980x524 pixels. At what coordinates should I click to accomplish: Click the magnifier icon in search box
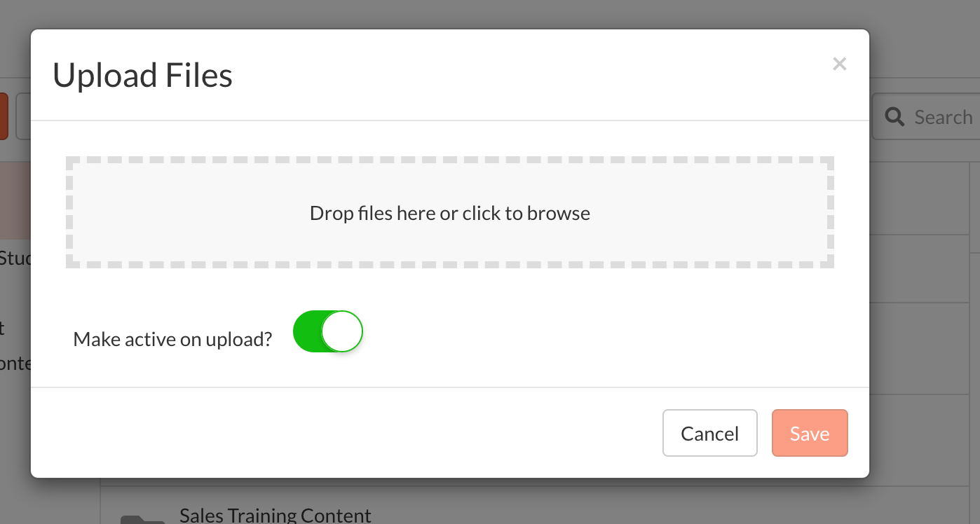[894, 117]
